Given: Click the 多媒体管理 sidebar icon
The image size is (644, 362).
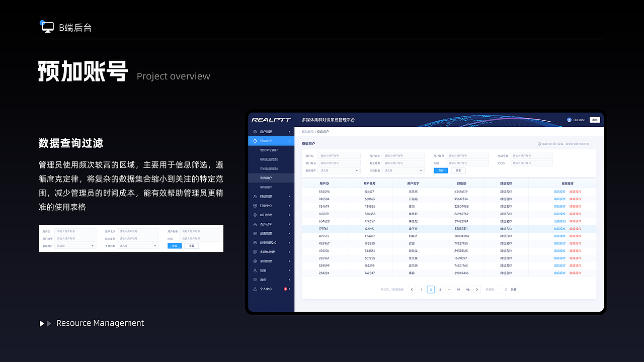Looking at the screenshot, I should [x=255, y=252].
